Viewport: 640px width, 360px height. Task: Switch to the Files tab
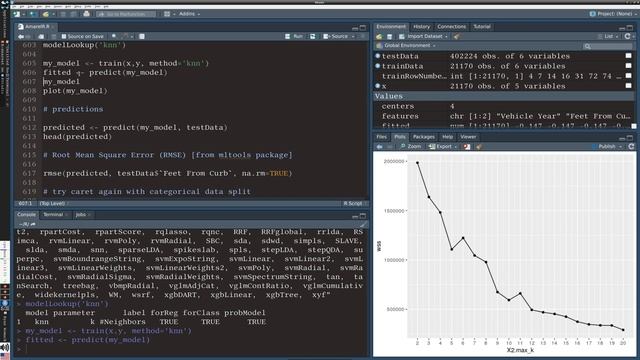[382, 137]
